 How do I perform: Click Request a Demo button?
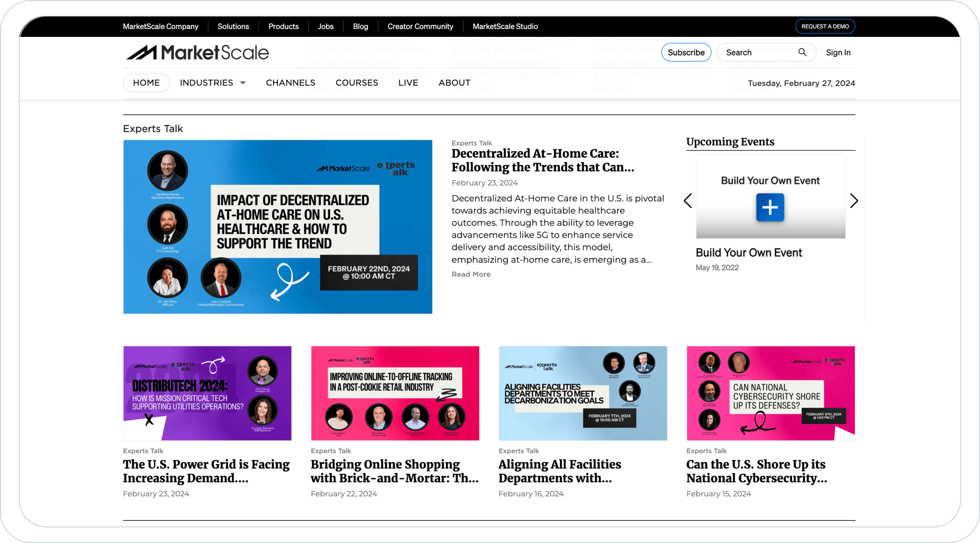(825, 26)
